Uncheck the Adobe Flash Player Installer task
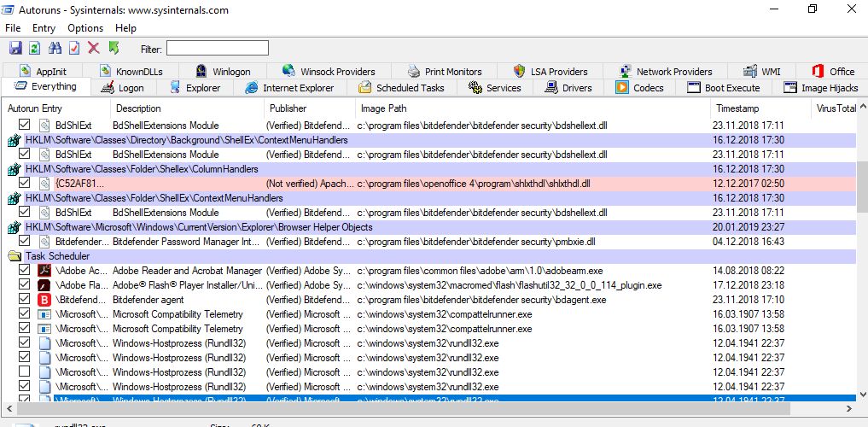 tap(24, 284)
